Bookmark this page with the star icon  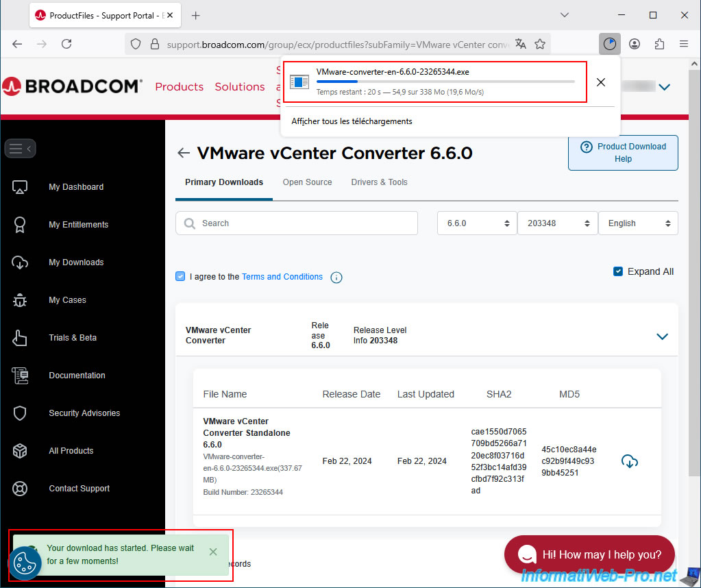(540, 44)
